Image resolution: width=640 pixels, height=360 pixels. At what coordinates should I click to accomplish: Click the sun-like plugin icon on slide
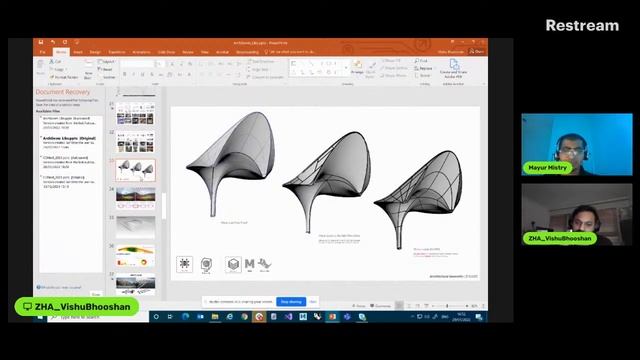[184, 264]
